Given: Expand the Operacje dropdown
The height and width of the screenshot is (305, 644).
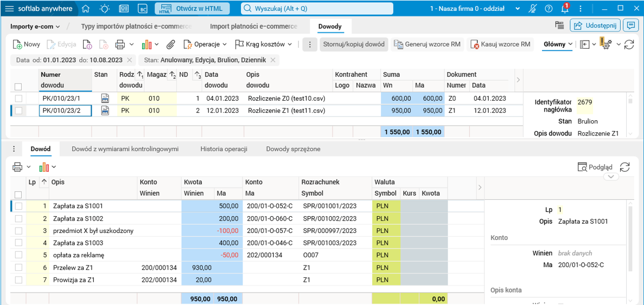Looking at the screenshot, I should tap(205, 44).
